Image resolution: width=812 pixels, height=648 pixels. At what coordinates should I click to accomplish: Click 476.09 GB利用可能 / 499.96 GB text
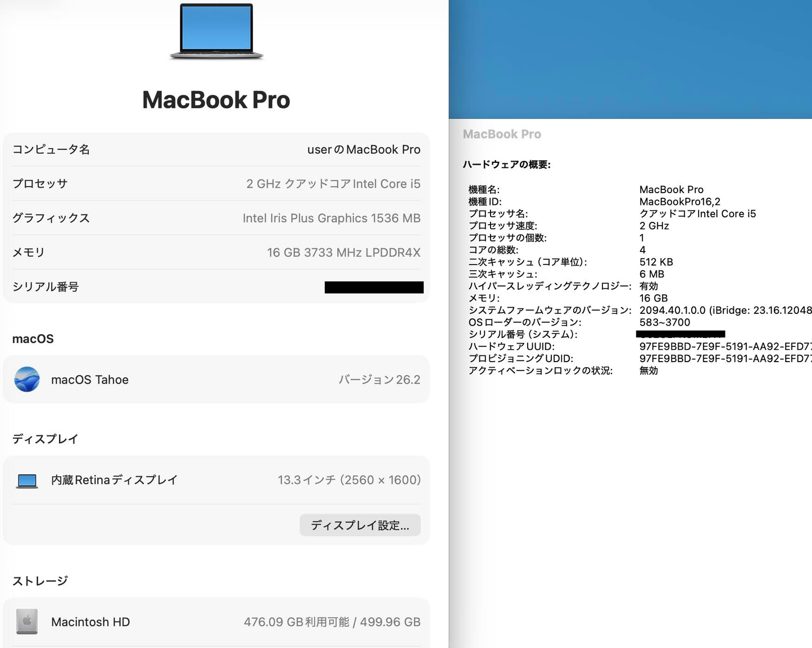(332, 622)
